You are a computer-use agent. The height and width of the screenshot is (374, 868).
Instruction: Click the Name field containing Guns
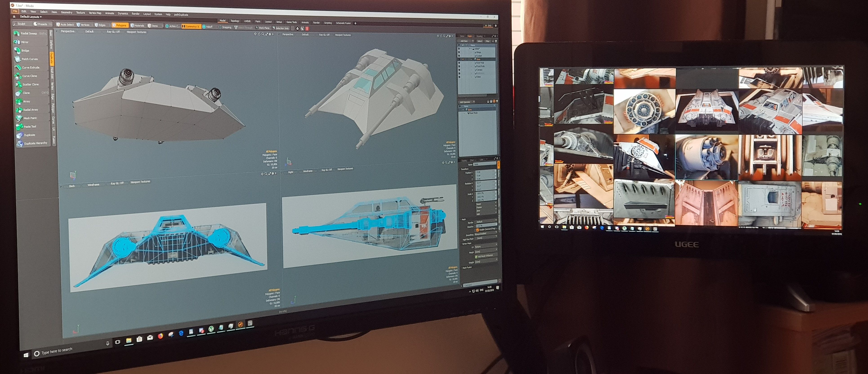tap(484, 164)
